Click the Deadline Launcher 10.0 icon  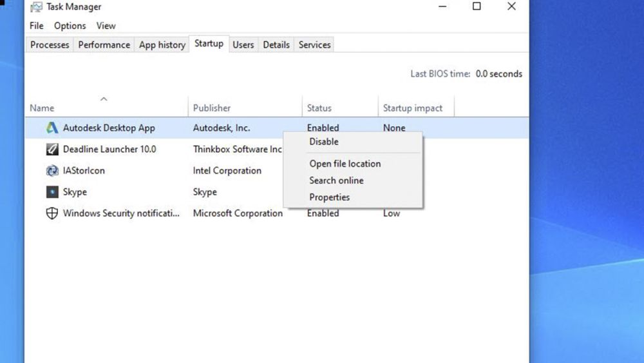click(52, 149)
